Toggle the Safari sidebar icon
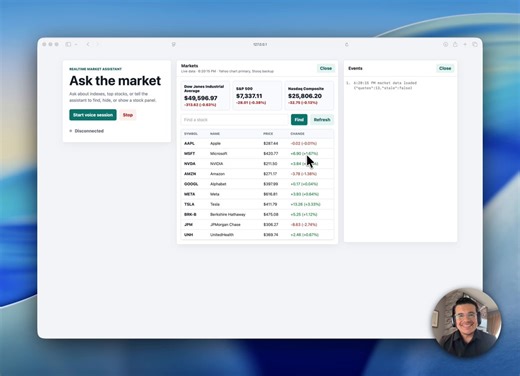This screenshot has height=376, width=520. click(68, 44)
